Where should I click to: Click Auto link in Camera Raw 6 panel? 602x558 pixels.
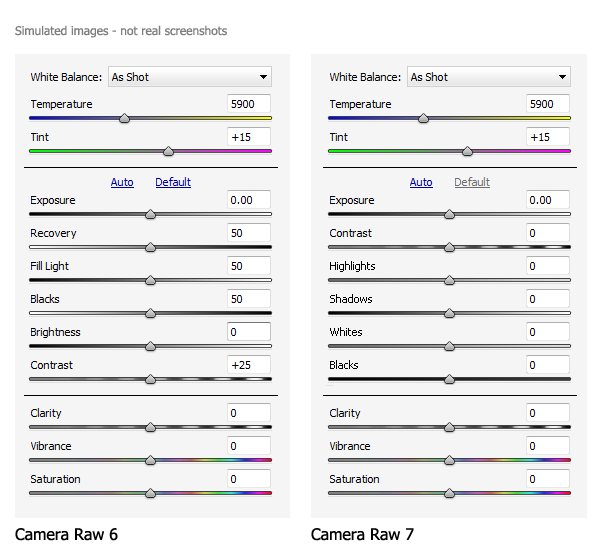point(122,182)
